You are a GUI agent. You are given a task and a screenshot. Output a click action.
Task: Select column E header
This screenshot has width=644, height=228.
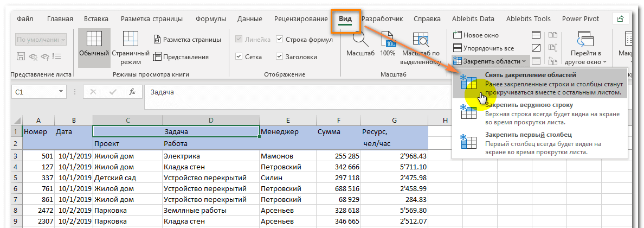pyautogui.click(x=288, y=120)
